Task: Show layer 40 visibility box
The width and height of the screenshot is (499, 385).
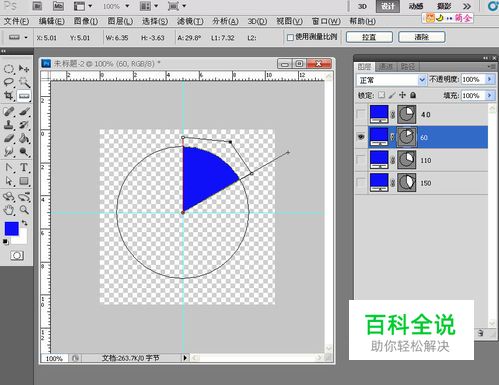Action: [361, 114]
